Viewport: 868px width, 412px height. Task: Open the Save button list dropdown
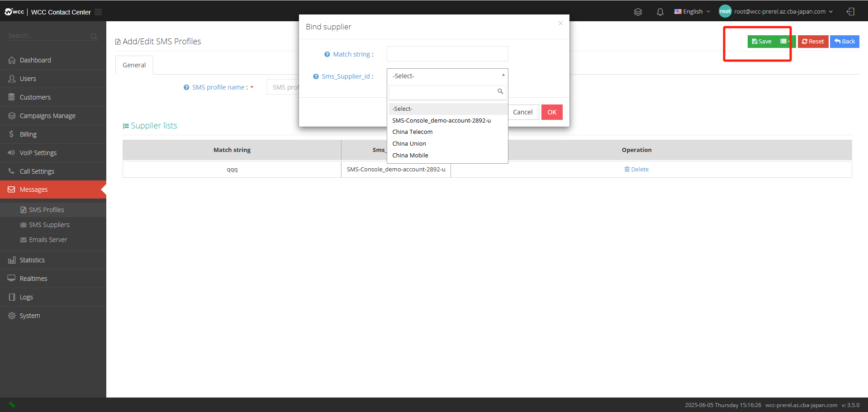pyautogui.click(x=785, y=41)
